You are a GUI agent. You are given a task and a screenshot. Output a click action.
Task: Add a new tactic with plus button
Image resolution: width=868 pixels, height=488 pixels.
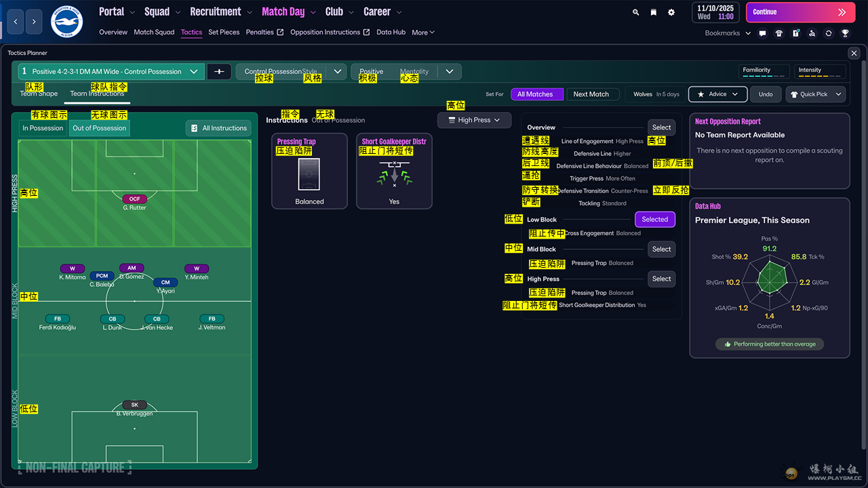219,71
